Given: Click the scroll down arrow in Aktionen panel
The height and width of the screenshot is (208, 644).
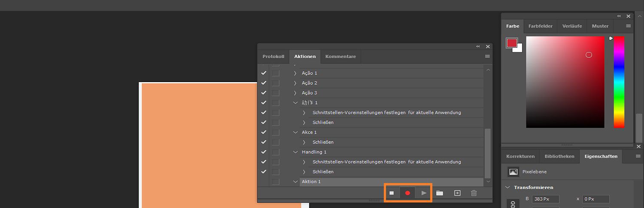Looking at the screenshot, I should coord(488,182).
